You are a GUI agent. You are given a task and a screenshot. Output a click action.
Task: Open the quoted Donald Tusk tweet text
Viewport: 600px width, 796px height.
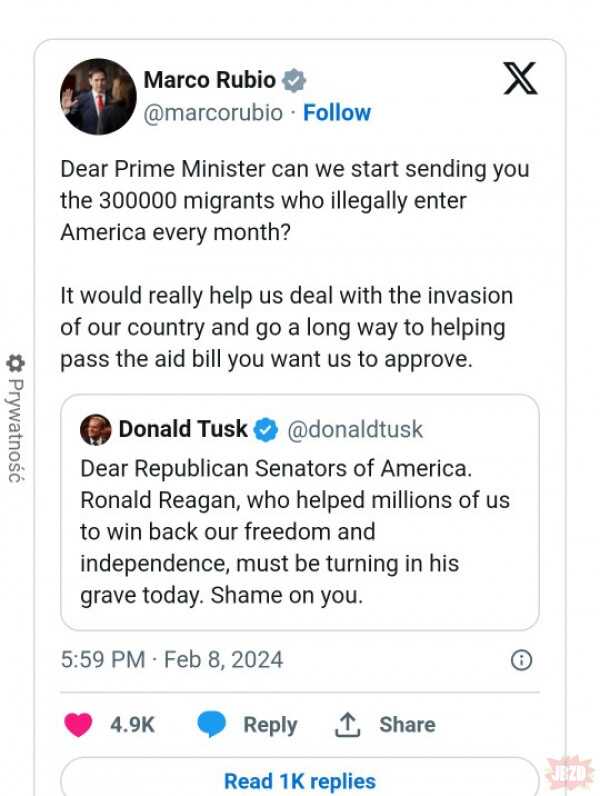click(294, 532)
